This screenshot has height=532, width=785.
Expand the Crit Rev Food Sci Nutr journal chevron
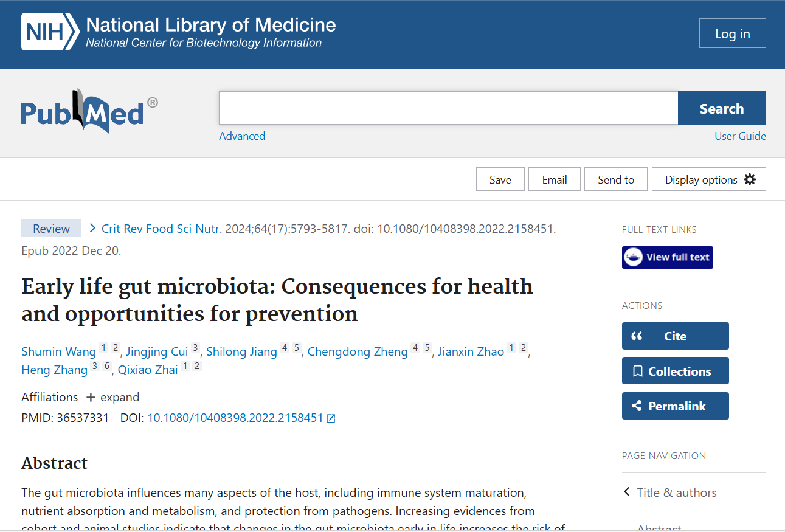(92, 229)
